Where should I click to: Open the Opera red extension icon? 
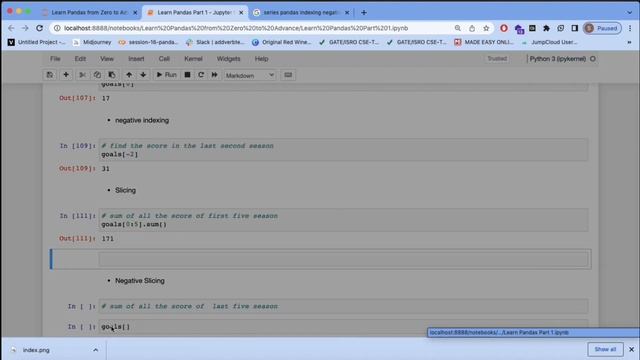504,28
